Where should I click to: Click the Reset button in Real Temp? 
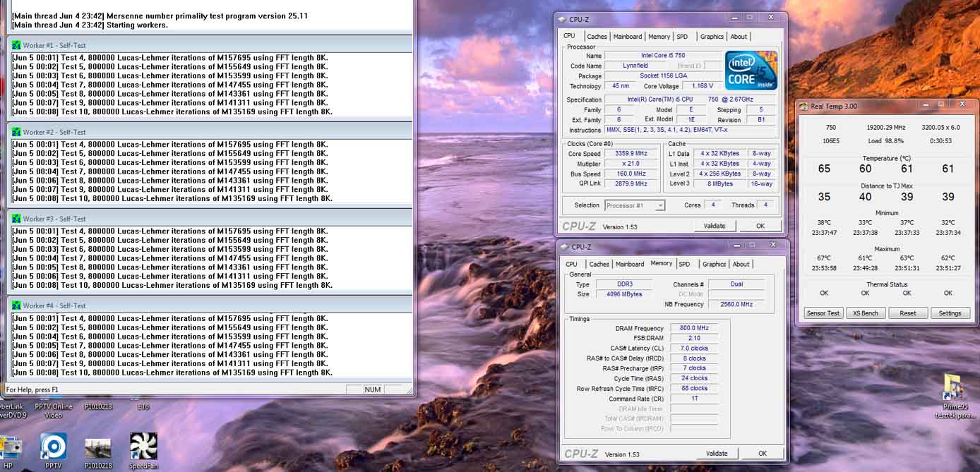(907, 313)
